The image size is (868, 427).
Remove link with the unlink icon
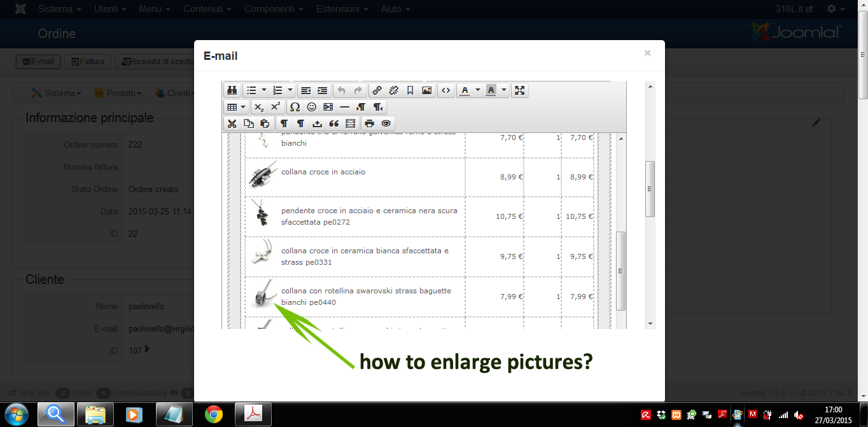pos(393,90)
